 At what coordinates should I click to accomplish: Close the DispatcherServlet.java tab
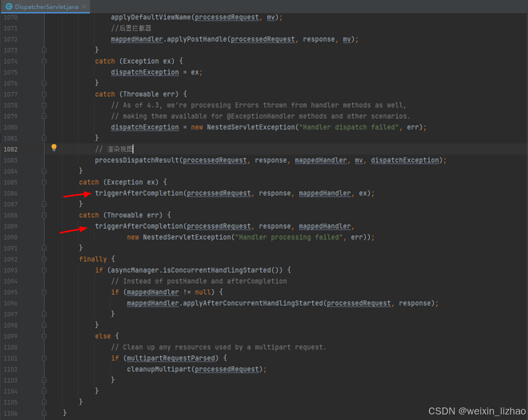84,6
